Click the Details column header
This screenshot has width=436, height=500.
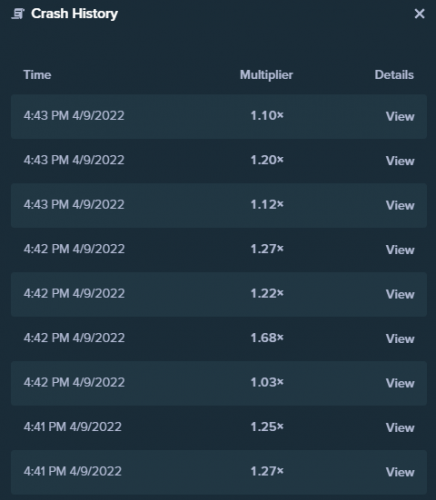click(394, 75)
